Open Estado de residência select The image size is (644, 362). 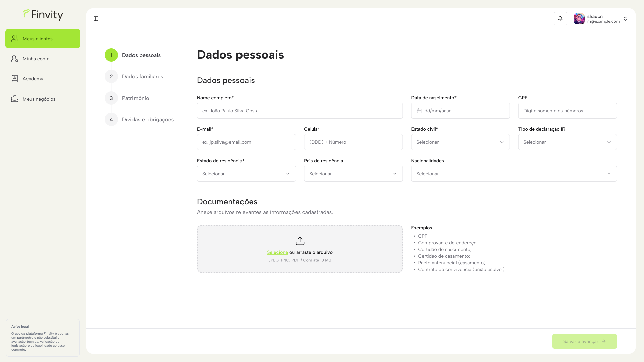246,174
